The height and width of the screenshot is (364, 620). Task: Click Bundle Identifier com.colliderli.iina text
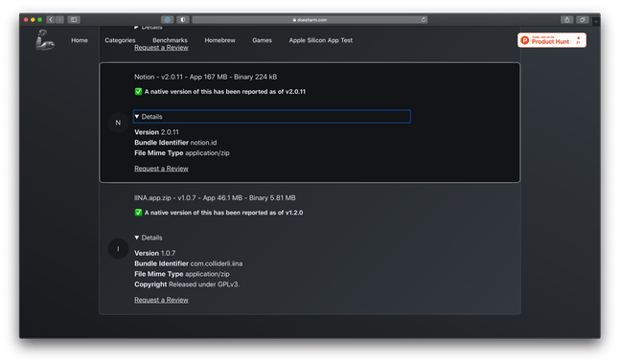pyautogui.click(x=189, y=263)
